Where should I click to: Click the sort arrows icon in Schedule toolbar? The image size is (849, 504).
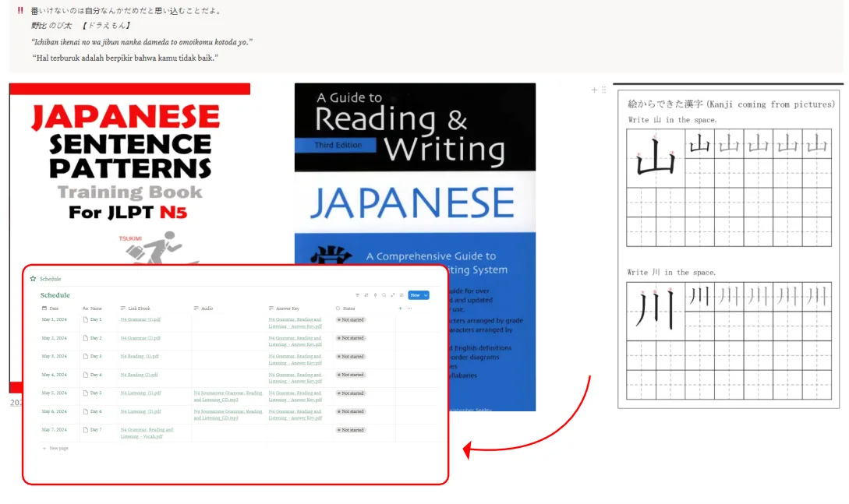[366, 295]
